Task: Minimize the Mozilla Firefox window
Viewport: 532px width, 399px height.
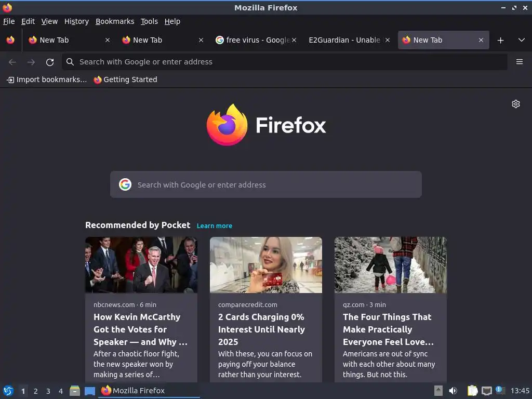Action: [503, 7]
